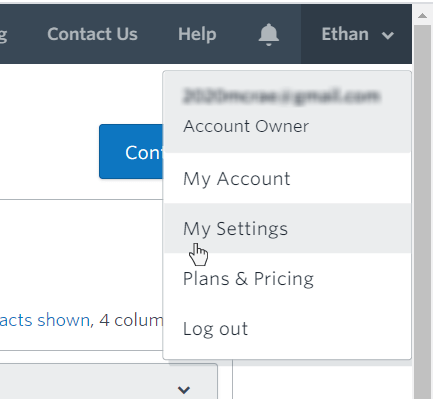
Task: Click the 4 columns text
Action: pyautogui.click(x=131, y=320)
